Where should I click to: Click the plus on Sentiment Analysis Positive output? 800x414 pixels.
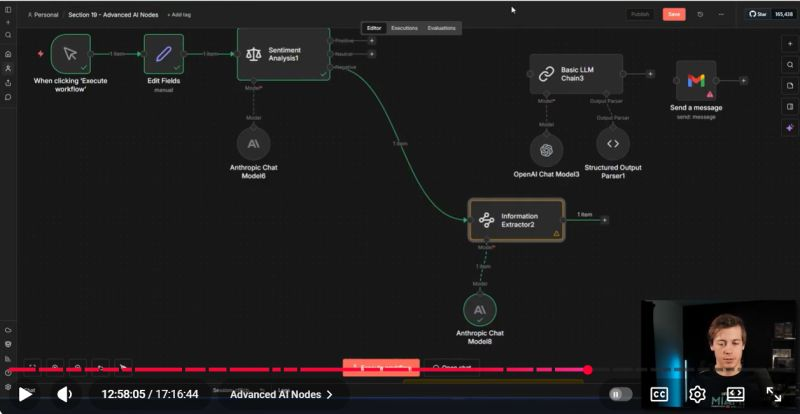(371, 40)
